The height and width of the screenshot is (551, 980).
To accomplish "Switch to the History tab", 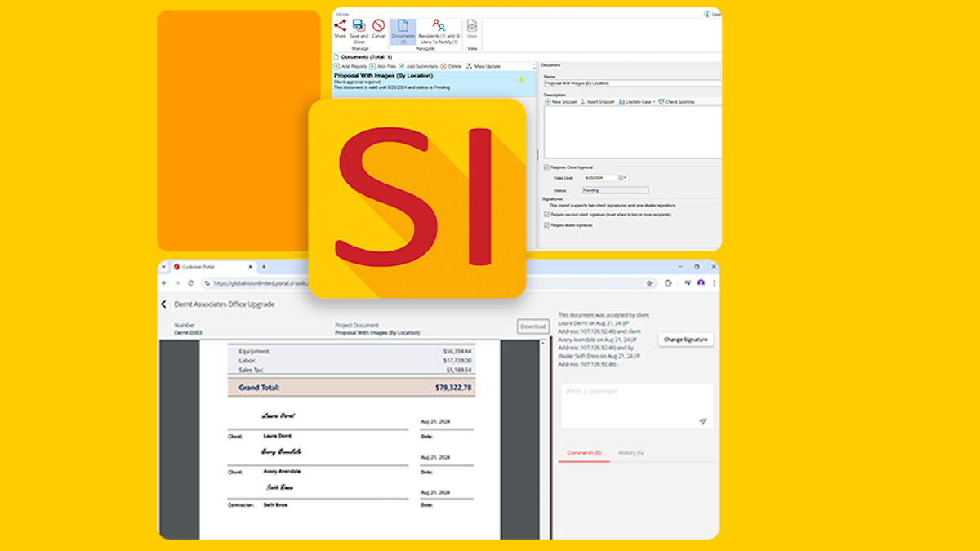I will (x=630, y=452).
